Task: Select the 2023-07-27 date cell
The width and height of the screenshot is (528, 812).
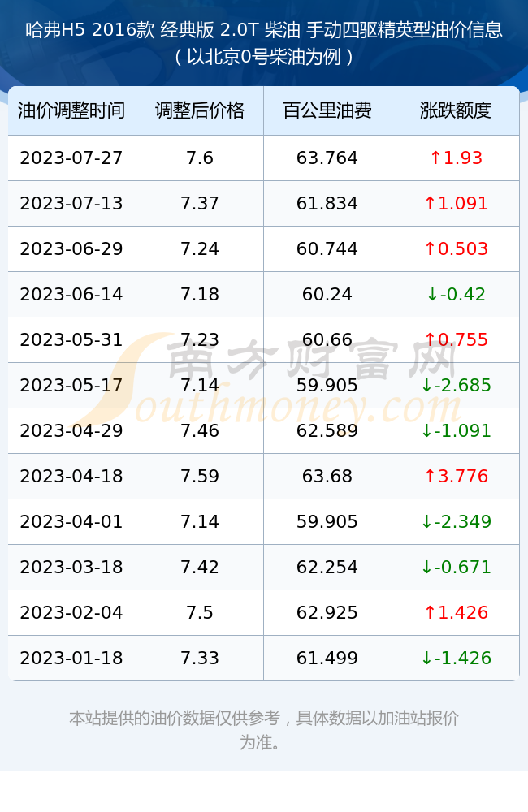Action: (x=71, y=158)
